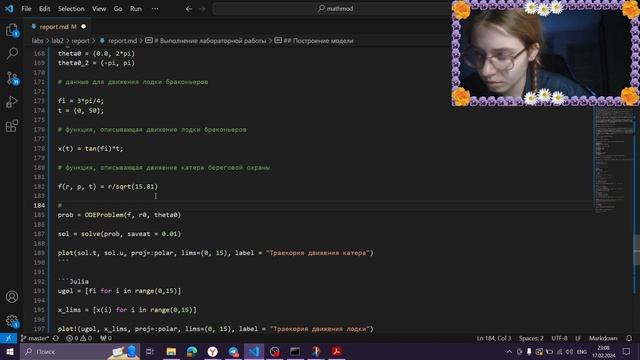The height and width of the screenshot is (360, 640).
Task: Change the LF end of line sequence
Action: [x=578, y=338]
